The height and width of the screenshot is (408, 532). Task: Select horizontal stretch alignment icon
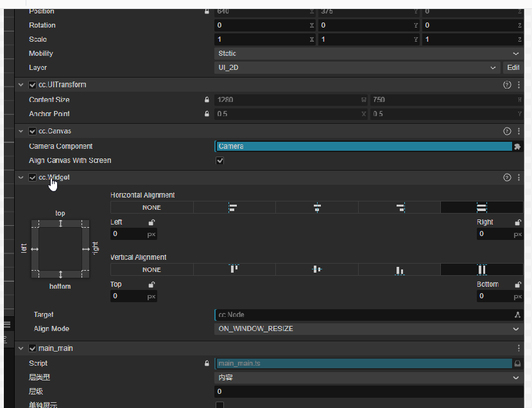482,208
